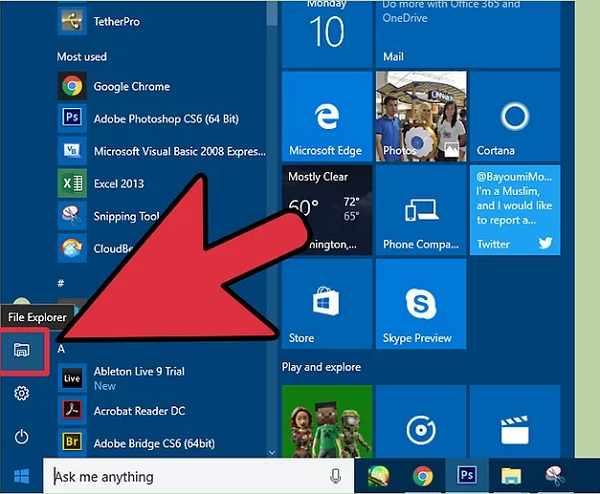Open the Settings gear in the Start sidebar
The width and height of the screenshot is (600, 494).
point(21,394)
